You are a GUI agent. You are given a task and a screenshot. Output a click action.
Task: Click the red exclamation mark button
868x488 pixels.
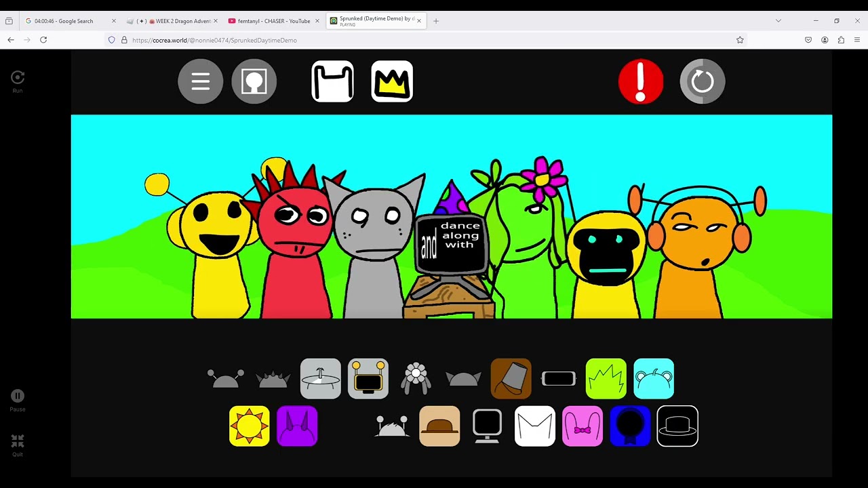pos(641,81)
